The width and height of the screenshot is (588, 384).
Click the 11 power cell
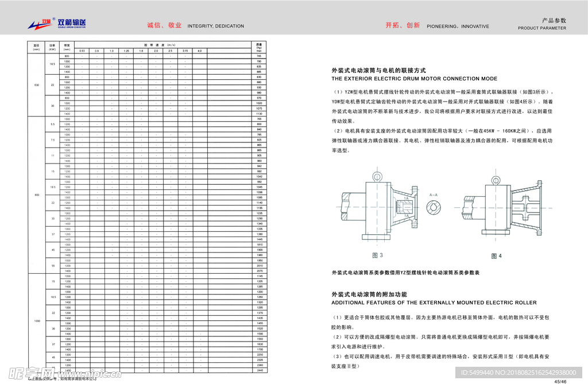click(52, 156)
